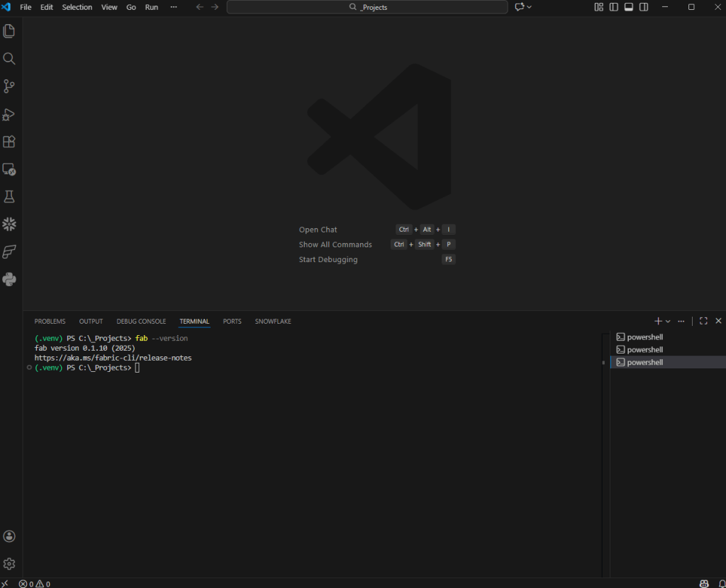Open the title bar overflow menu (…)
This screenshot has width=726, height=588.
174,7
